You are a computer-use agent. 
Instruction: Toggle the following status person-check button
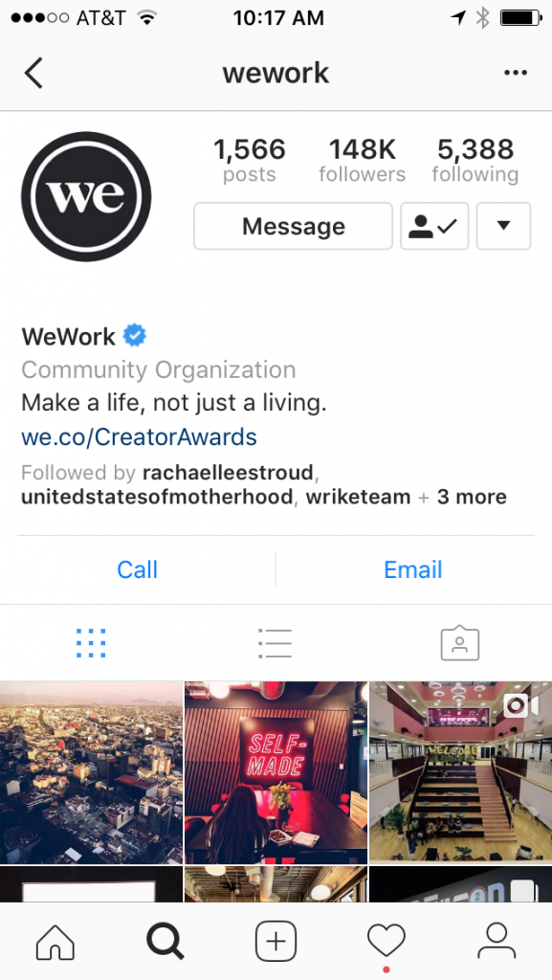pos(434,226)
